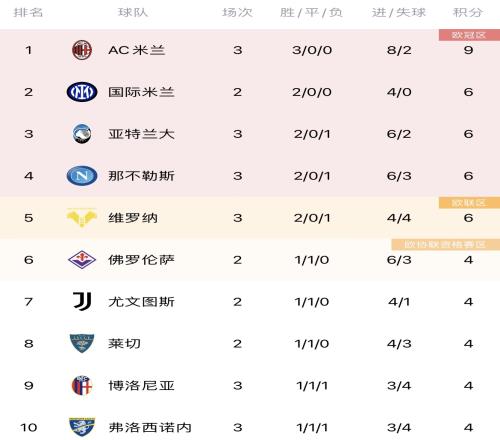Click the orange 欧联区 zone label
This screenshot has height=440, width=500.
click(469, 203)
